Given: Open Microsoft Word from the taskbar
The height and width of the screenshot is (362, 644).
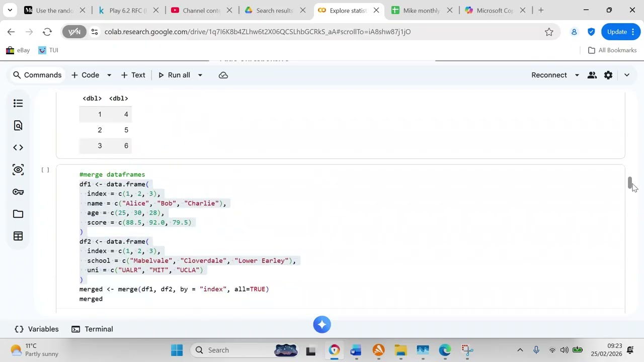Looking at the screenshot, I should coord(356,350).
